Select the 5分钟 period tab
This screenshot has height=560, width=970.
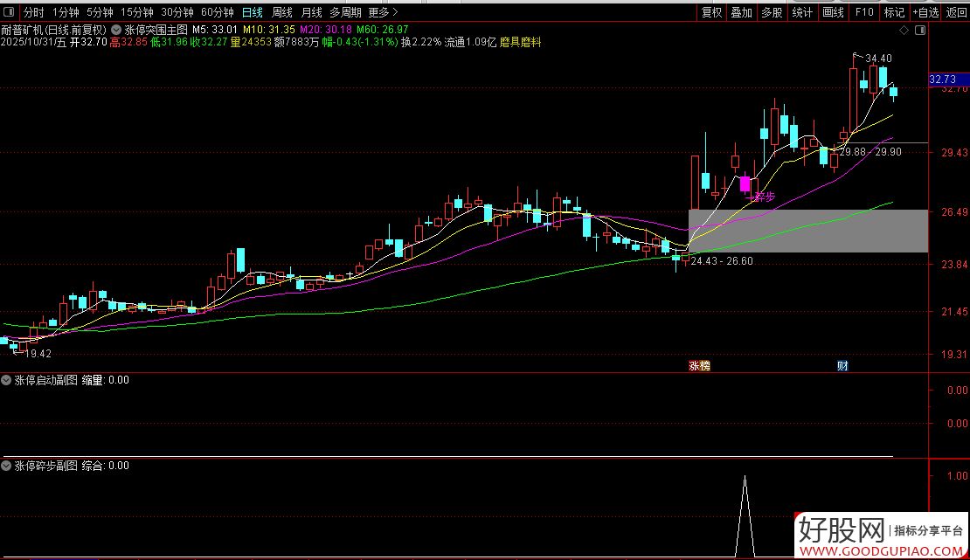click(x=100, y=12)
